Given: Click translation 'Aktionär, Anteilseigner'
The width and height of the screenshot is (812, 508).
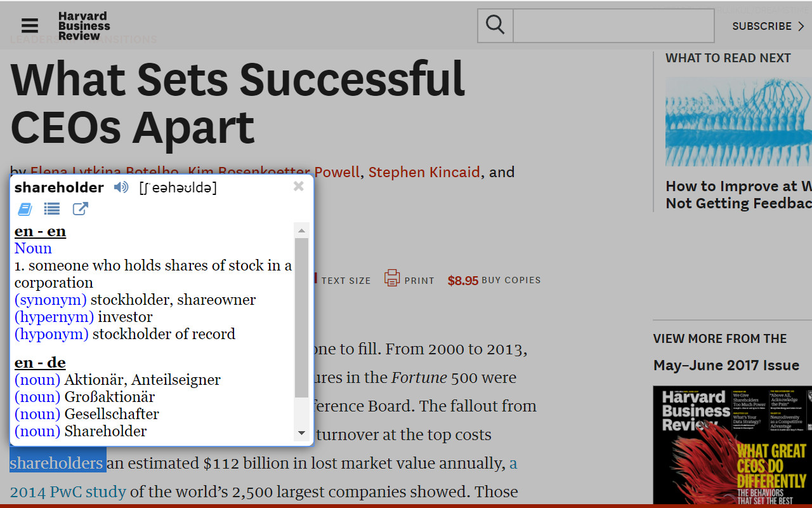Looking at the screenshot, I should [142, 380].
